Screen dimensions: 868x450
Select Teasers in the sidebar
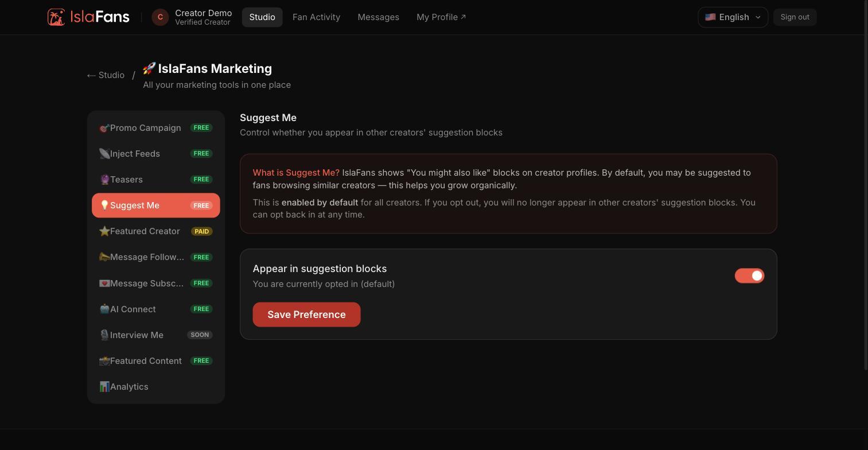tap(156, 180)
